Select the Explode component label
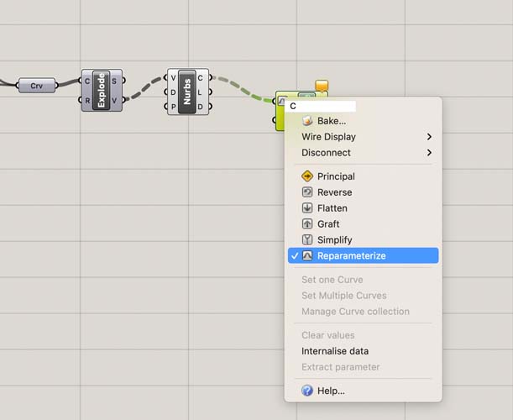Image resolution: width=513 pixels, height=420 pixels. point(101,91)
